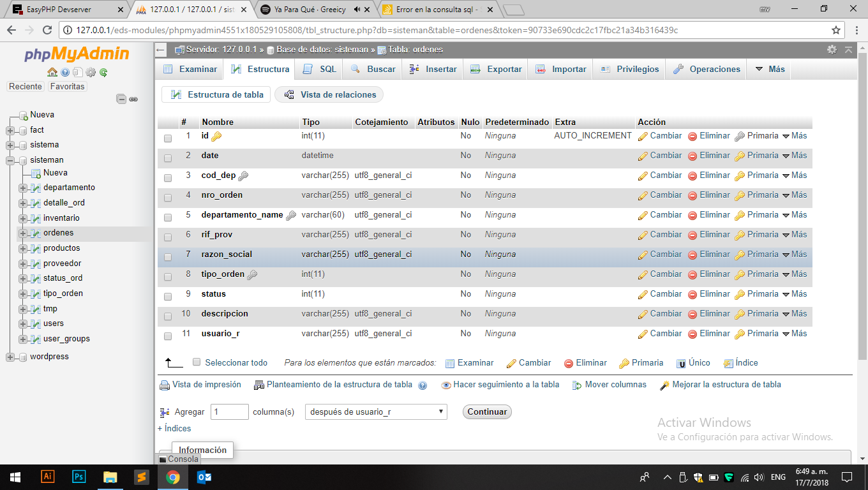This screenshot has width=868, height=490.
Task: Open Outlook from taskbar
Action: point(204,477)
